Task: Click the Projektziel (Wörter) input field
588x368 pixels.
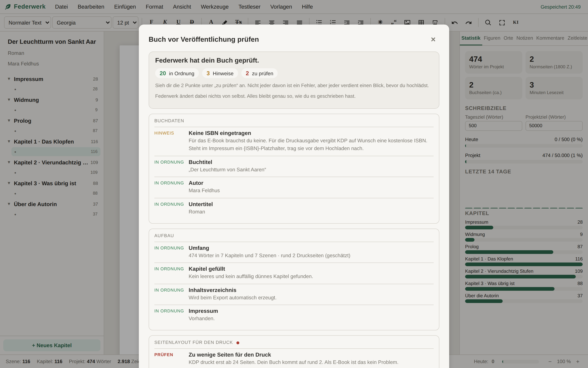Action: click(x=554, y=126)
